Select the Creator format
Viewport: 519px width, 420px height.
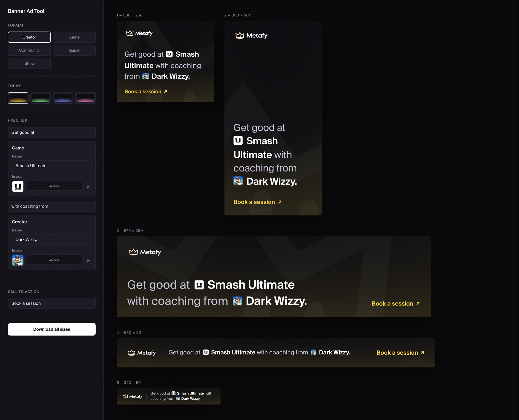29,37
